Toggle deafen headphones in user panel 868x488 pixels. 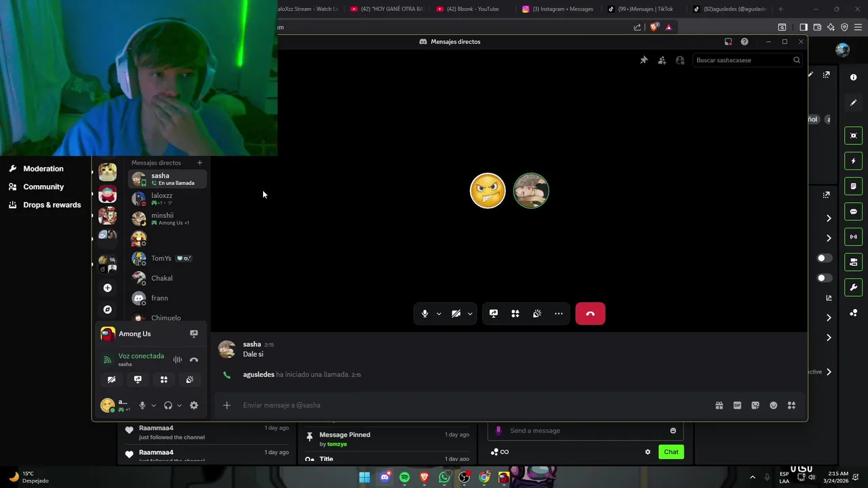168,405
